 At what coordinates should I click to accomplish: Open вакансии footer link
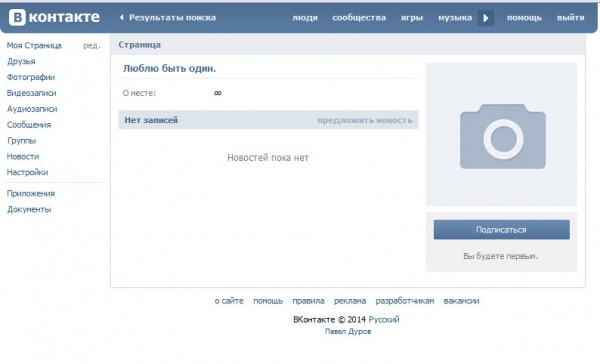tap(461, 301)
